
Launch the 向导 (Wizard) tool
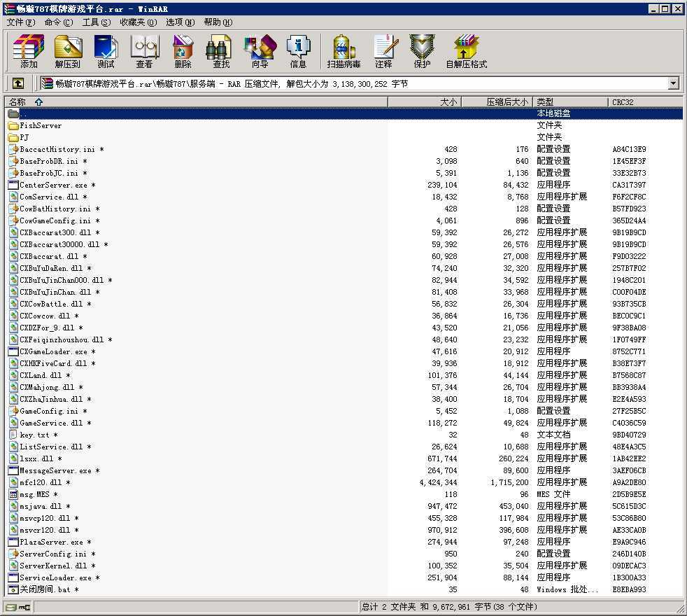(x=260, y=52)
